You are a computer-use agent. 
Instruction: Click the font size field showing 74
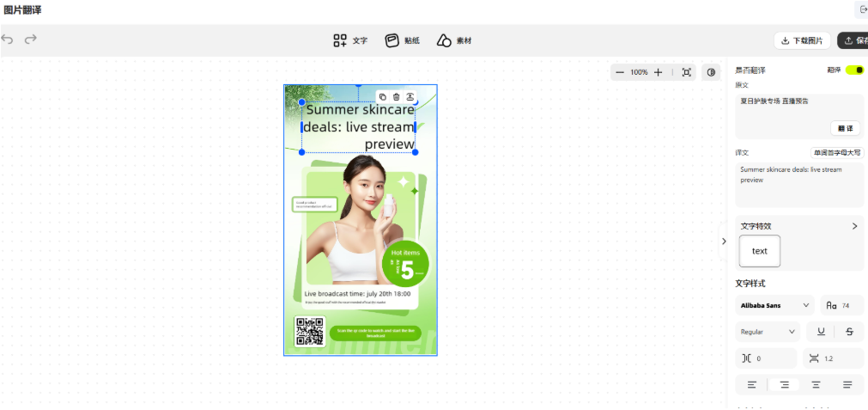click(x=842, y=305)
